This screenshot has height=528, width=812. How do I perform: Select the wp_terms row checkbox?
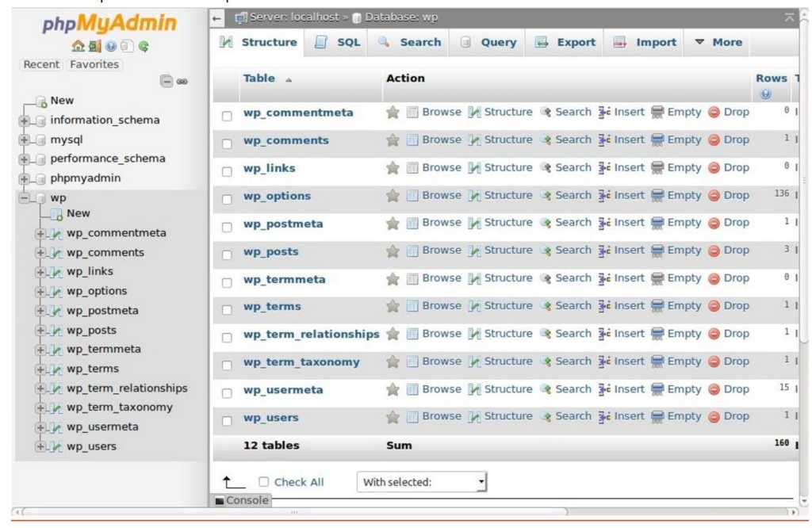point(227,310)
